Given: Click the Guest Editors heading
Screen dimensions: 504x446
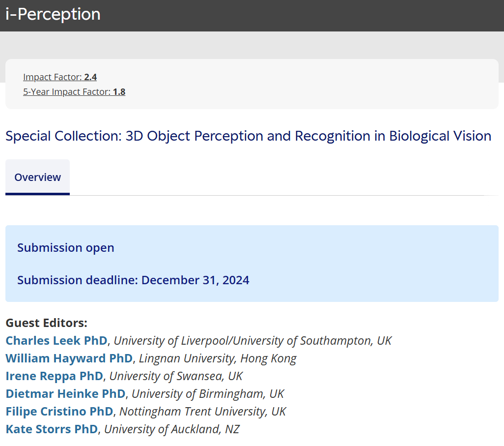Looking at the screenshot, I should 47,323.
